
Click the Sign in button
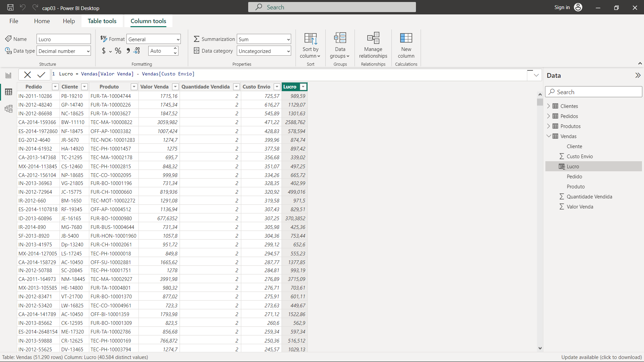(562, 7)
